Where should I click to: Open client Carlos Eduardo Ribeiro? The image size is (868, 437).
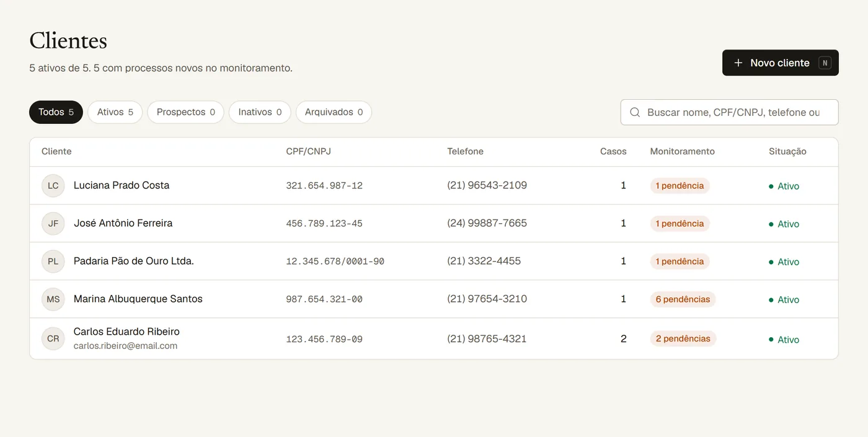(126, 332)
